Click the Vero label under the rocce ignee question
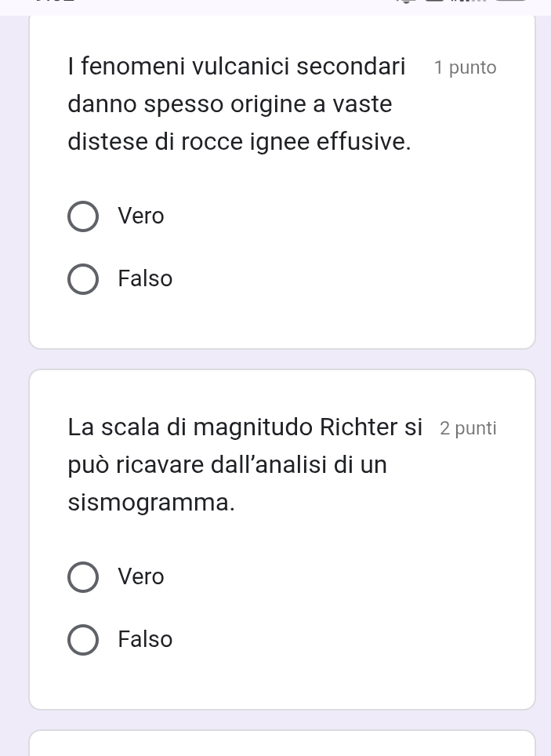 click(141, 216)
